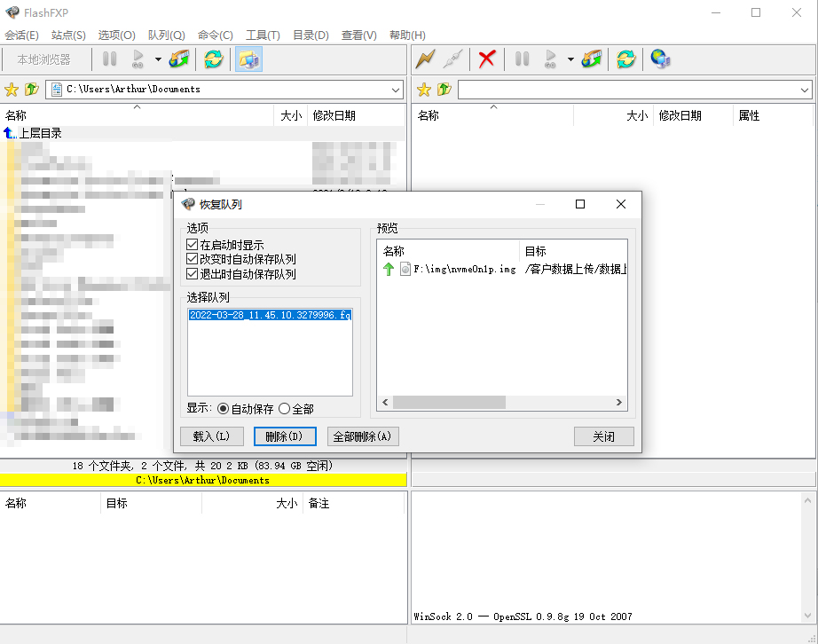
Task: Select queue file 2022-03-28_11.45.10.3279996.fq
Action: [270, 315]
